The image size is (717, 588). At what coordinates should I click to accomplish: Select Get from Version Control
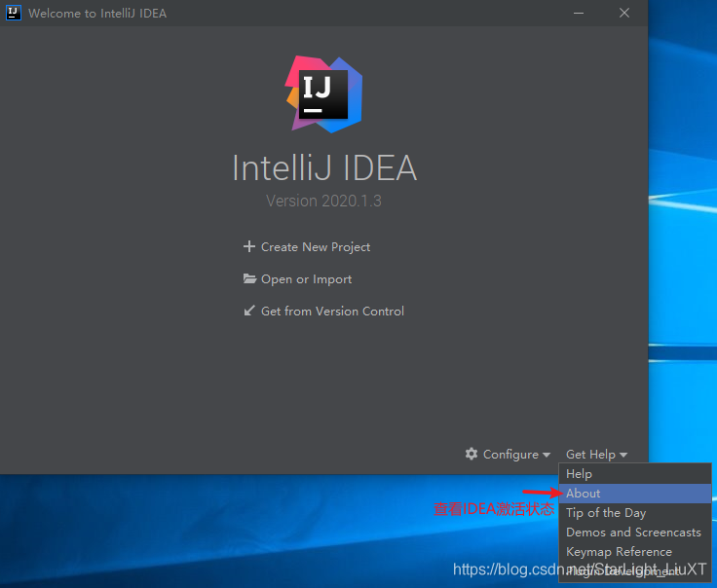click(x=332, y=312)
